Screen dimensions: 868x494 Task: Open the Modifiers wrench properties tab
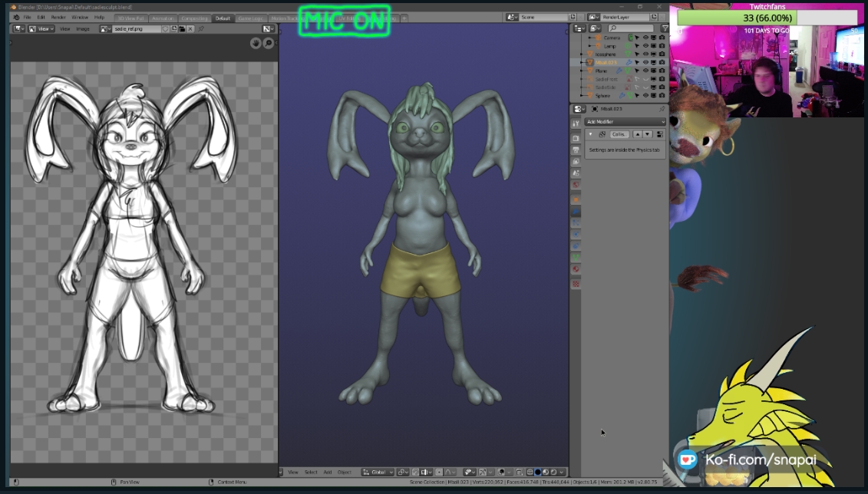pos(576,209)
